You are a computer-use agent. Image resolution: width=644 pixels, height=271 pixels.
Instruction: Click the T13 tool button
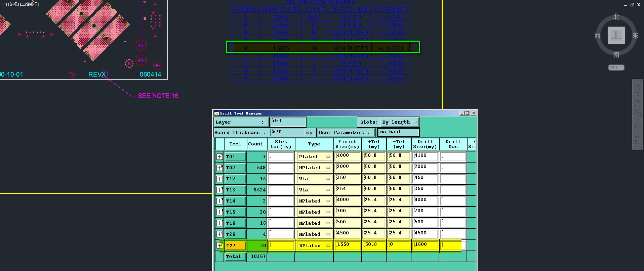[235, 190]
